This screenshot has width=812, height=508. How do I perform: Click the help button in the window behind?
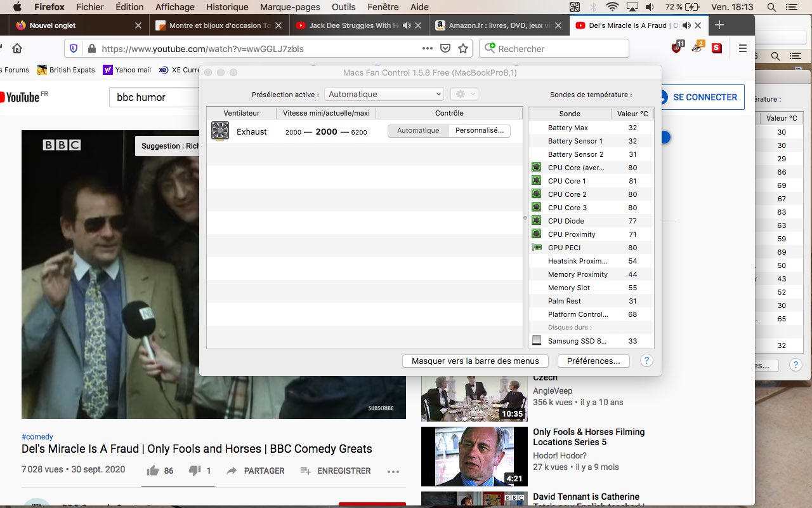click(x=795, y=365)
